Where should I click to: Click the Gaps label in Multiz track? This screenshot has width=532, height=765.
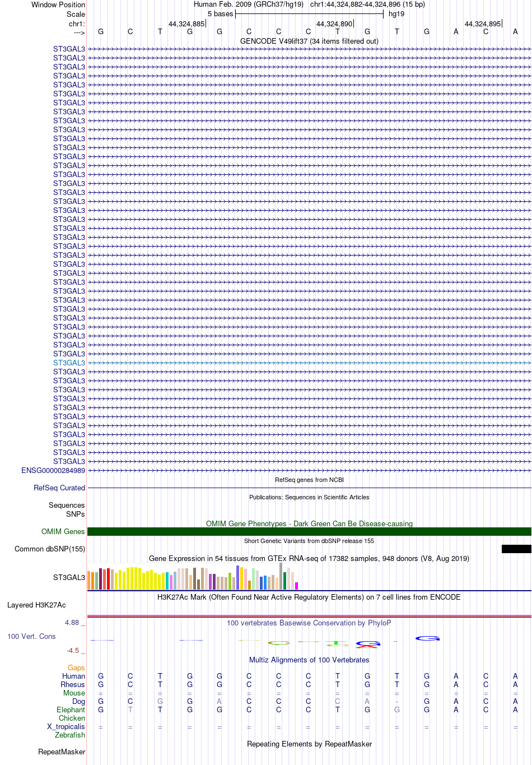tap(76, 667)
